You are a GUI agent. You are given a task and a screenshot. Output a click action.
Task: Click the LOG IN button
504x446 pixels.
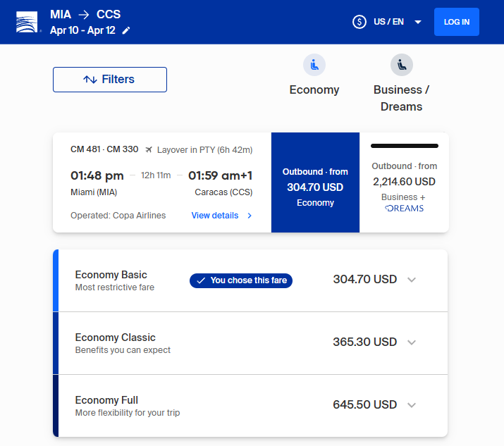coord(457,22)
